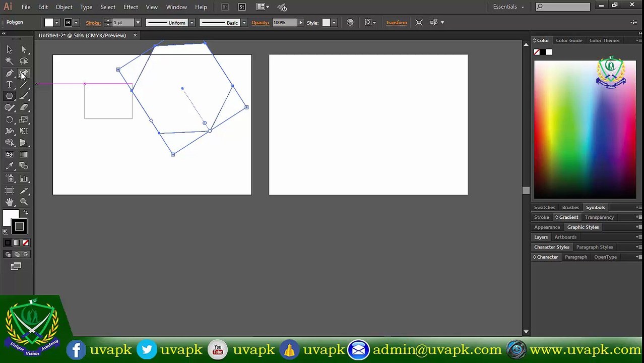Enable Draw Inside mode

point(26,255)
